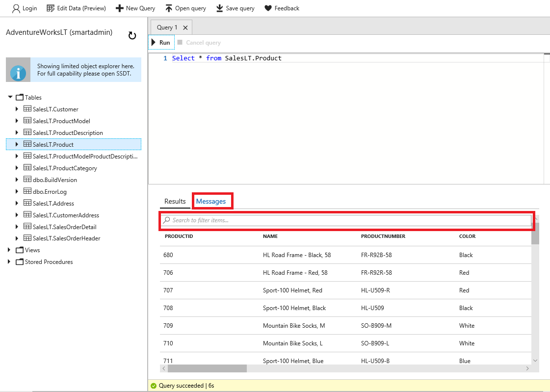This screenshot has width=550, height=392.
Task: Click the Feedback heart icon
Action: [x=268, y=8]
